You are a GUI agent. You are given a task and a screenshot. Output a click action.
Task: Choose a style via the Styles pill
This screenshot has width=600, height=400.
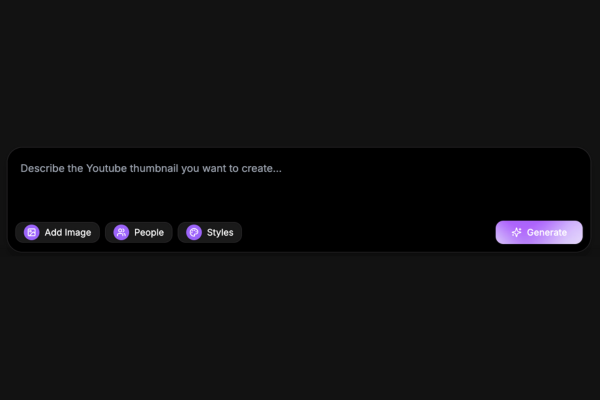(x=210, y=232)
